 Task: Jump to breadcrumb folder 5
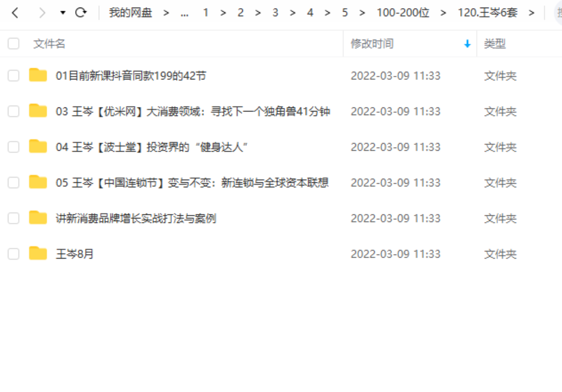tap(345, 13)
